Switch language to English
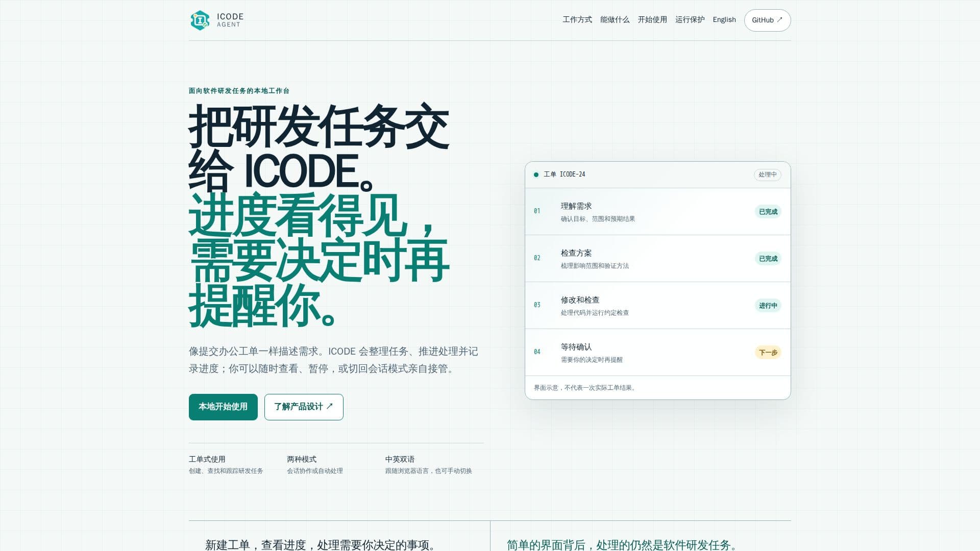Image resolution: width=980 pixels, height=551 pixels. click(x=724, y=20)
